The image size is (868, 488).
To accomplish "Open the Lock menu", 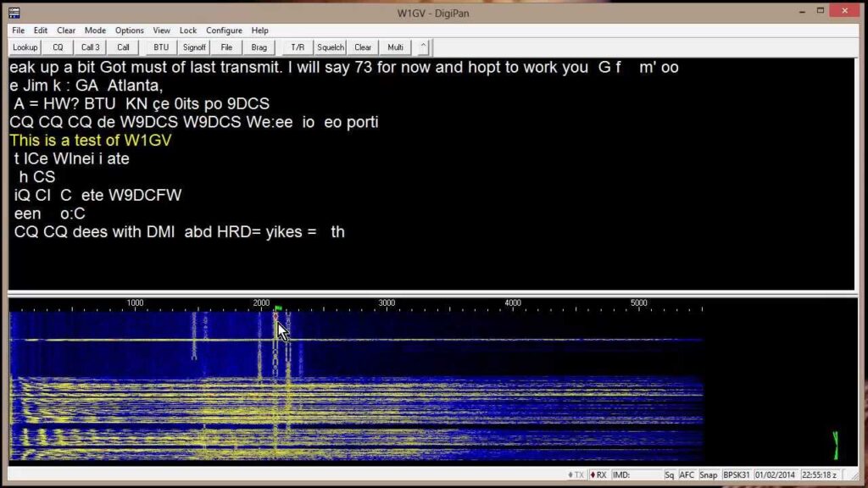I will coord(187,30).
